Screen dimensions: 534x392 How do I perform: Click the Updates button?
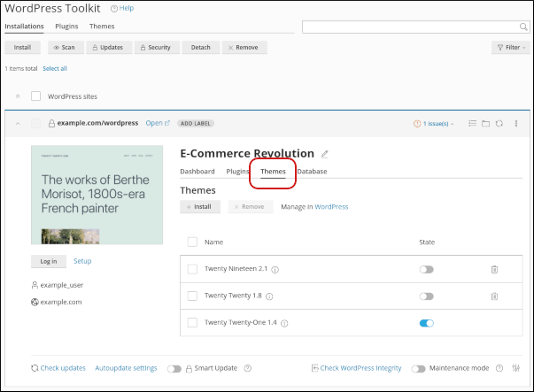109,47
